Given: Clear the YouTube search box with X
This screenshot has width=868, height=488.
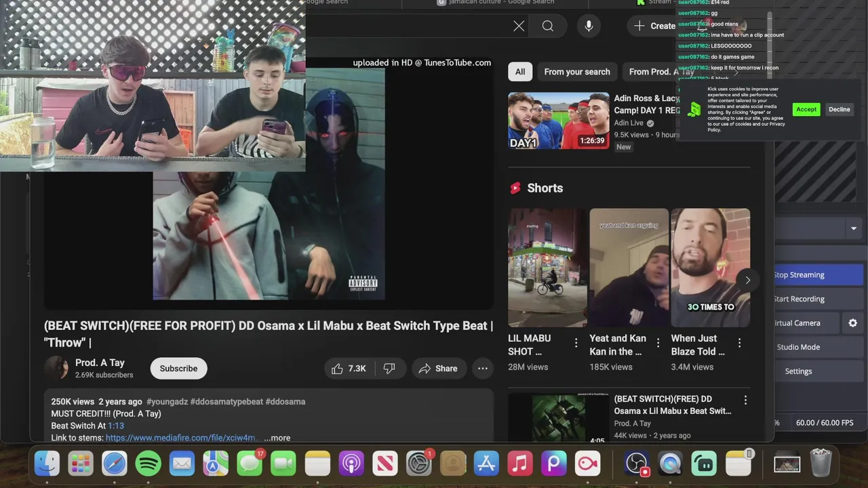Looking at the screenshot, I should pyautogui.click(x=519, y=26).
